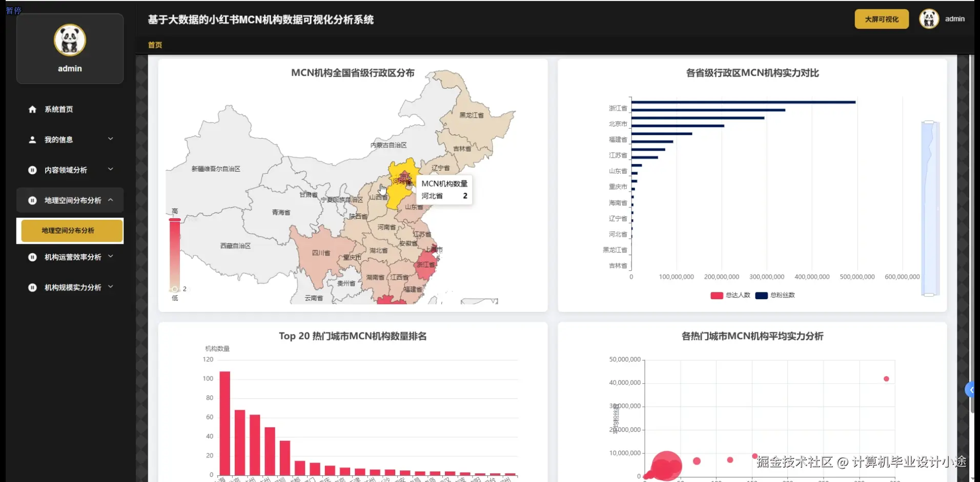Select the highlighted 地理空间分布分析 submenu item

(72, 230)
